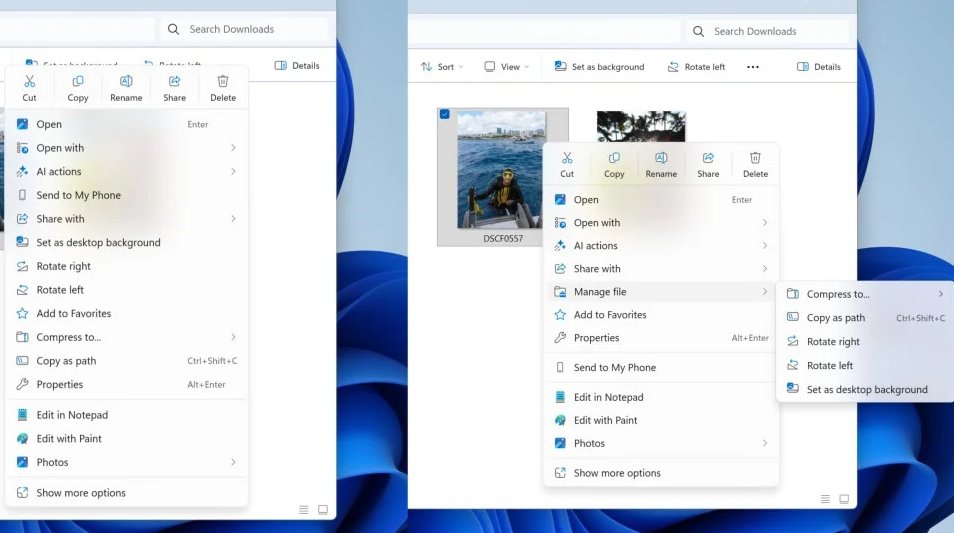Switch to large thumbnails view in right window
The width and height of the screenshot is (954, 533).
click(844, 499)
